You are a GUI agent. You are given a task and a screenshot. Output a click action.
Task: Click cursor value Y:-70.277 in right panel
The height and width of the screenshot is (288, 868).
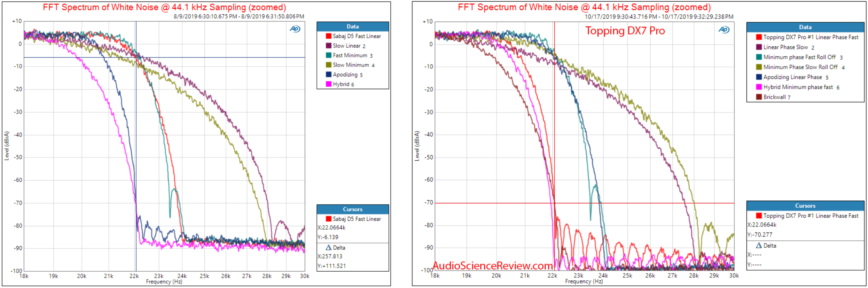(x=760, y=234)
